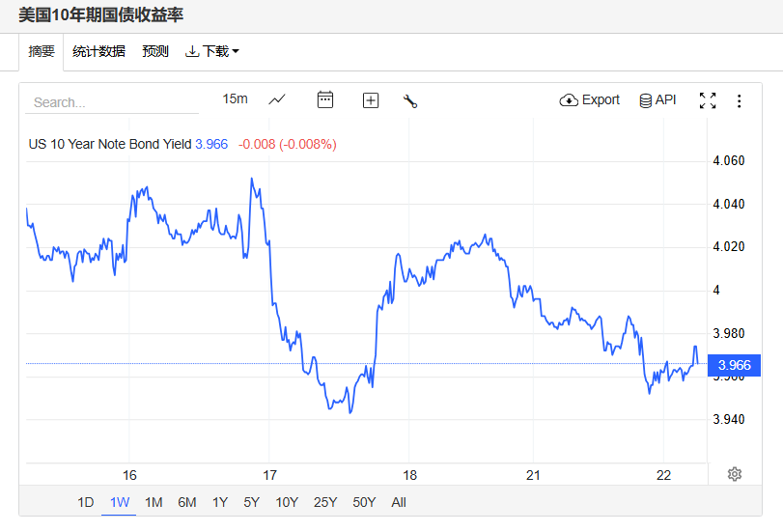Click the Search input field
This screenshot has width=783, height=532.
coord(112,102)
